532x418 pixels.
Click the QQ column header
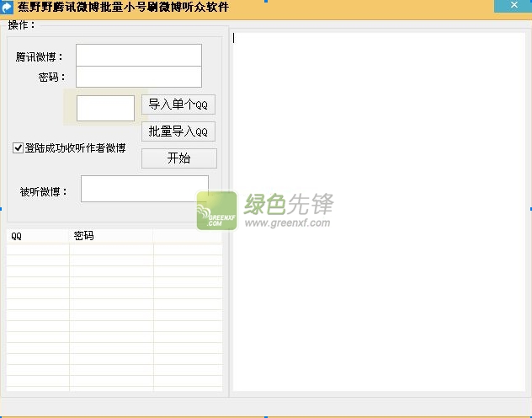click(38, 236)
